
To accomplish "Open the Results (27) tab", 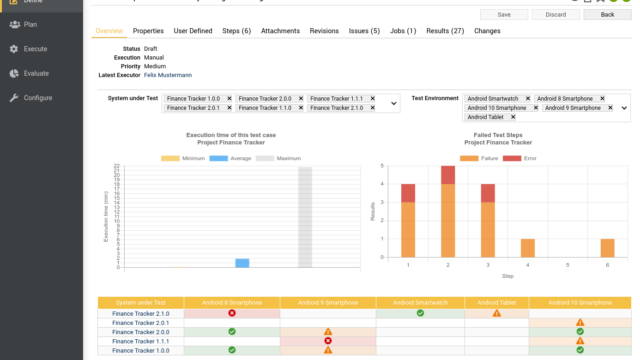I will click(x=445, y=31).
